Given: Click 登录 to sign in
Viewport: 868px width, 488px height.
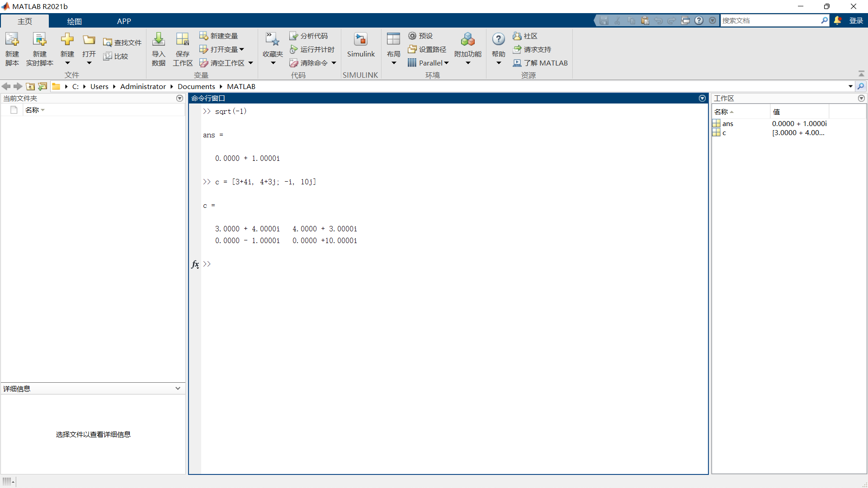Looking at the screenshot, I should pyautogui.click(x=856, y=20).
